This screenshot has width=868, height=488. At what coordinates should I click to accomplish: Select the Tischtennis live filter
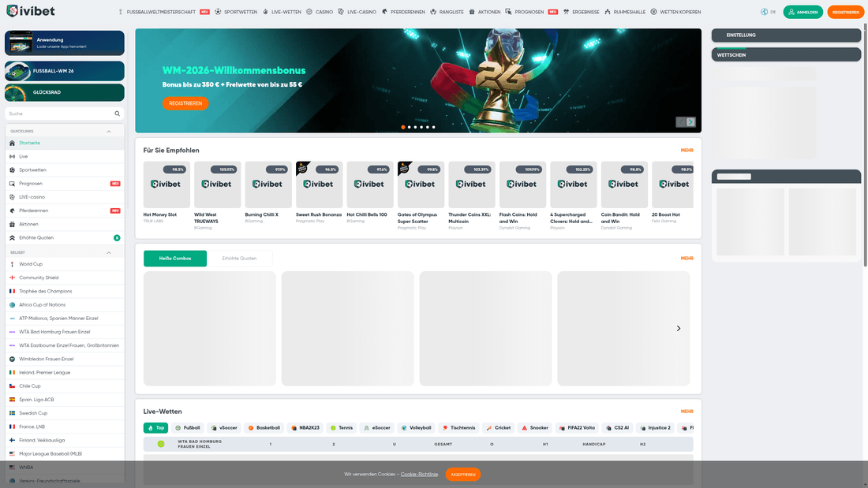(x=459, y=428)
